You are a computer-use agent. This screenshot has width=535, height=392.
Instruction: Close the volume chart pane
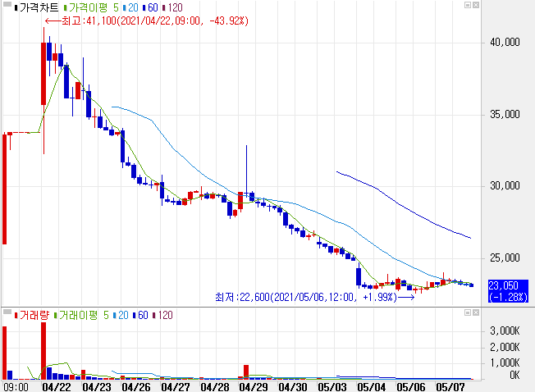476,312
